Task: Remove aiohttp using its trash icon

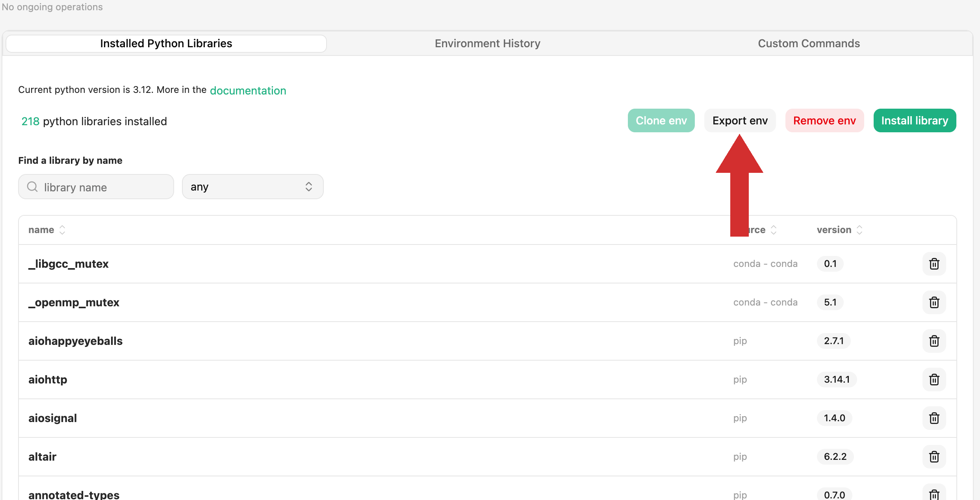Action: point(934,380)
